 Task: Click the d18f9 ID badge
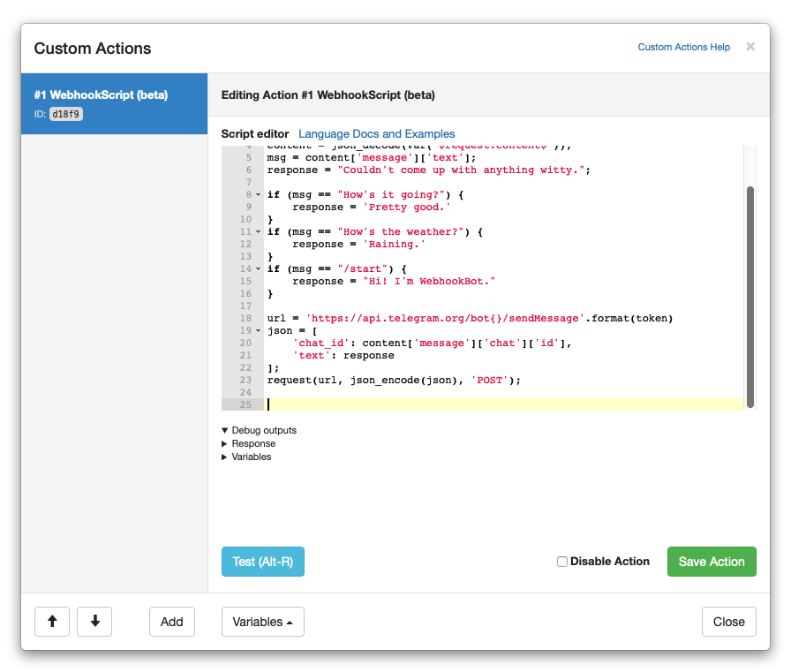point(67,113)
